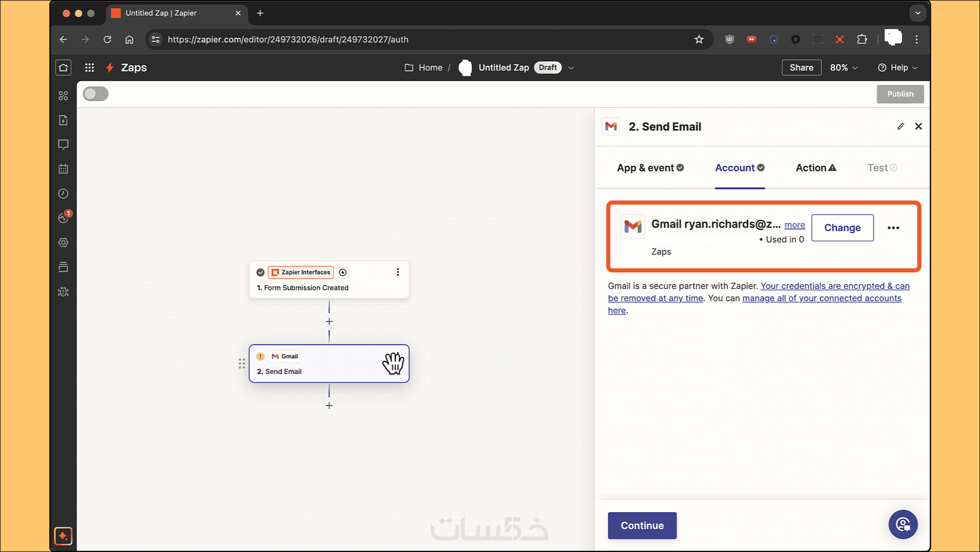
Task: Add step between Form Submission and Gmail
Action: click(x=329, y=322)
